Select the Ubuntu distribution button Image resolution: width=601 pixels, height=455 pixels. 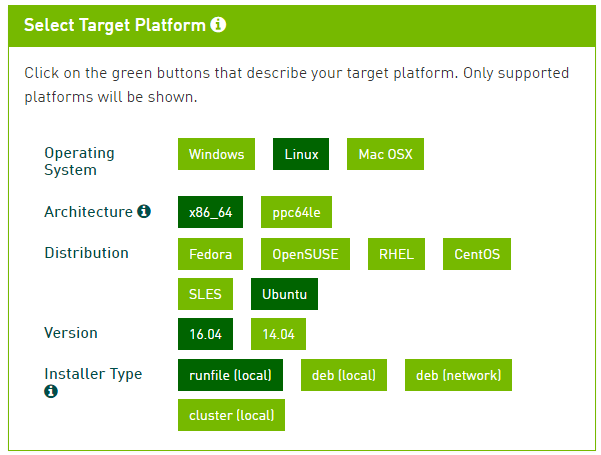pos(284,294)
